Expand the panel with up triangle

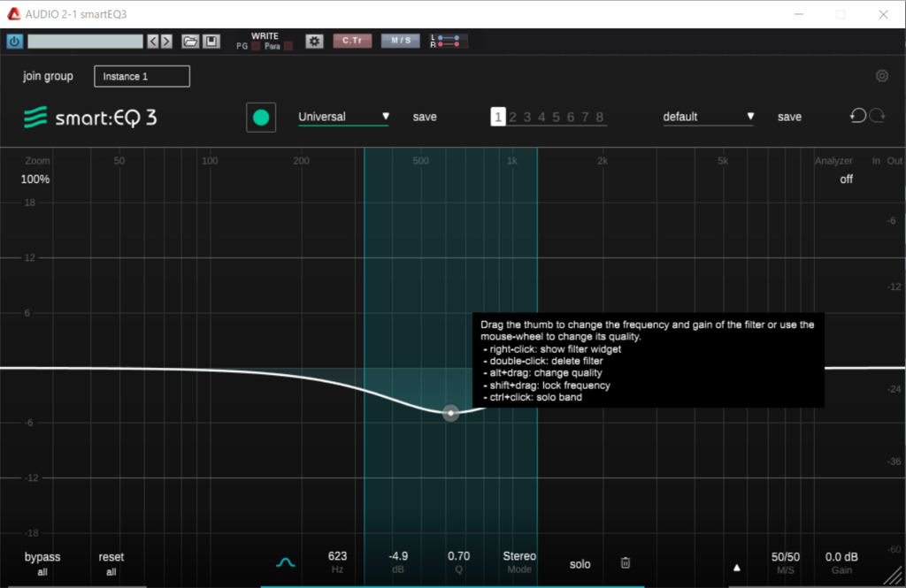(737, 568)
